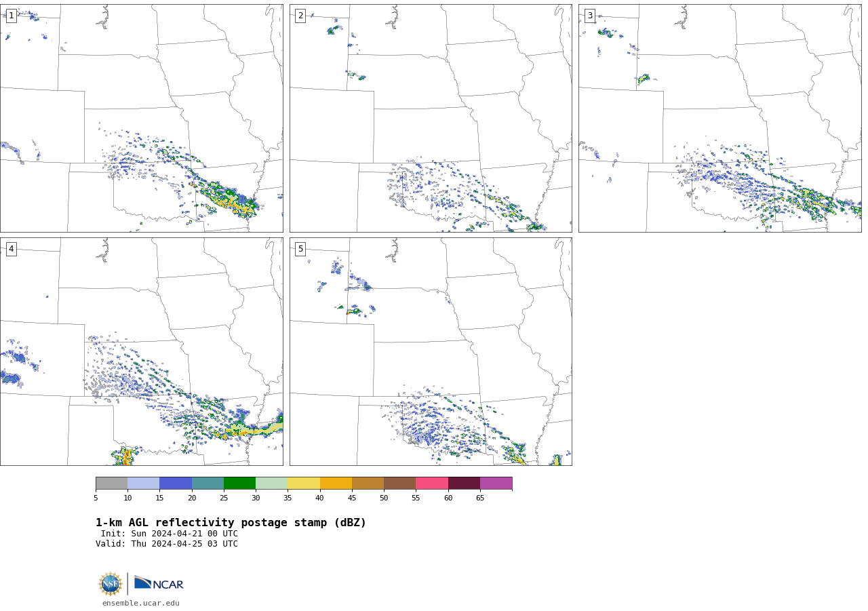Click the panel number 5 label
Screen dimensions: 868x611
coord(300,249)
